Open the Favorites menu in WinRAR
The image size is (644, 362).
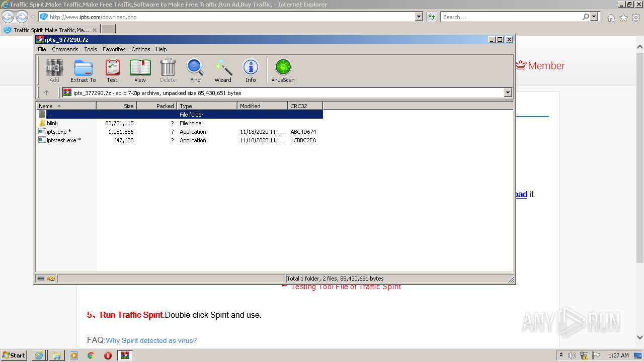114,49
